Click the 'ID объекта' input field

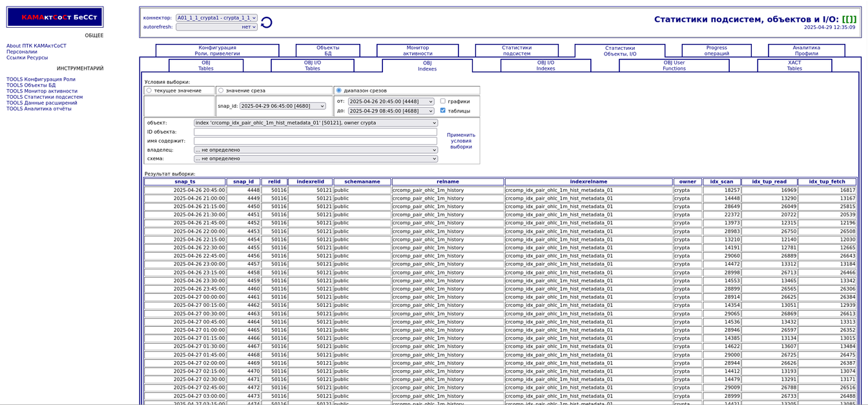(x=315, y=132)
